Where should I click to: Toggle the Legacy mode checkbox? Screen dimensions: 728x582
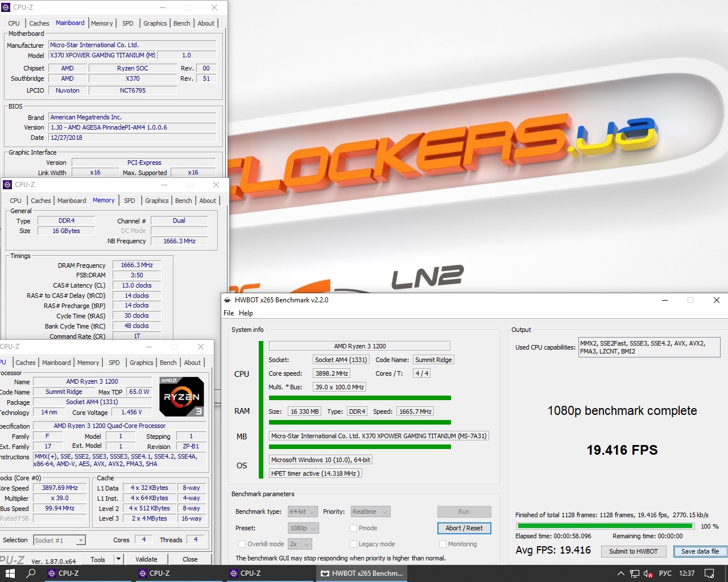click(x=353, y=544)
